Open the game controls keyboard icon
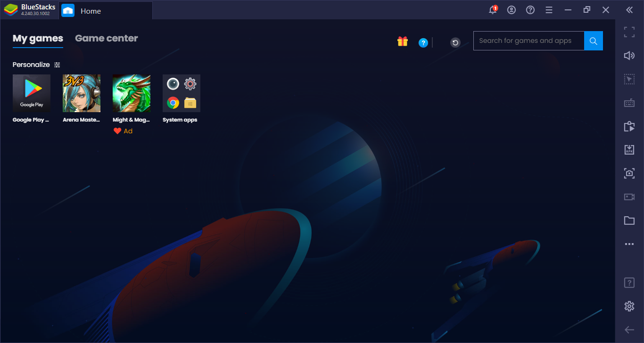Viewport: 644px width, 343px height. point(629,103)
